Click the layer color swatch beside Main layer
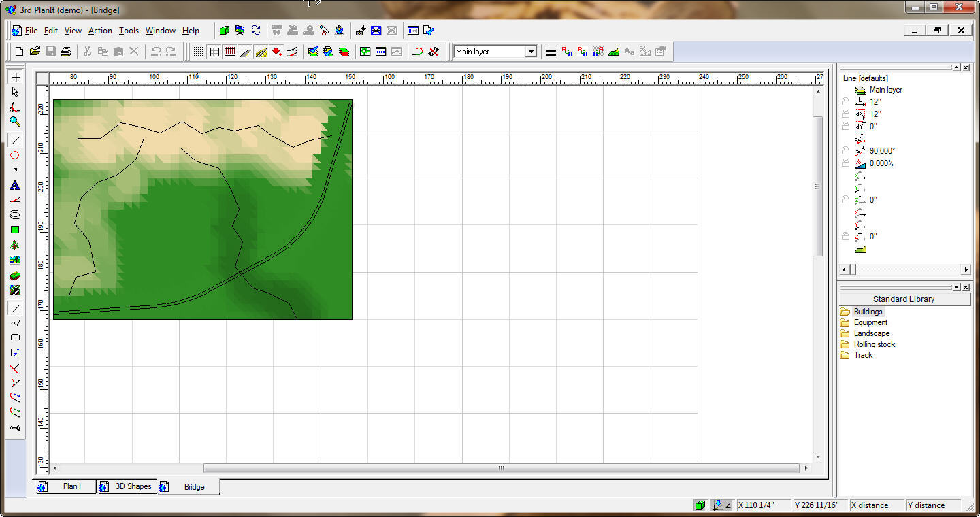This screenshot has width=980, height=517. [x=859, y=89]
